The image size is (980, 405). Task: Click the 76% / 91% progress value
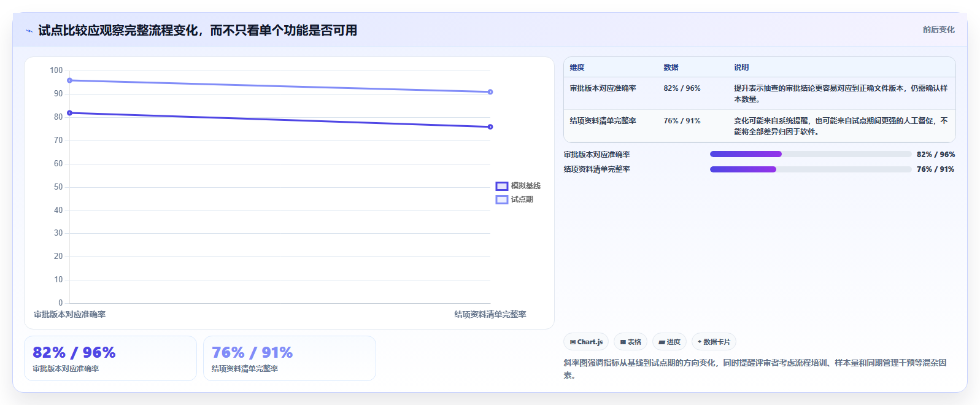click(936, 169)
